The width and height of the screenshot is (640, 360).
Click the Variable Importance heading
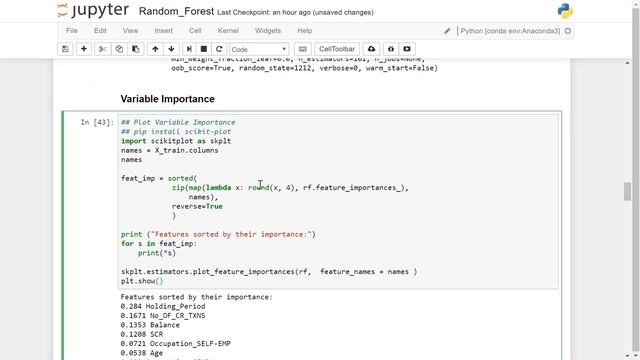167,99
